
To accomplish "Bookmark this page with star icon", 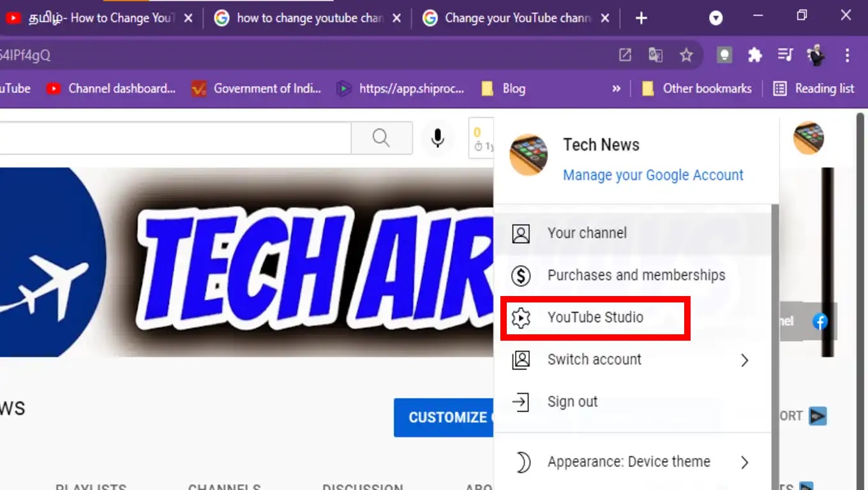I will 686,56.
